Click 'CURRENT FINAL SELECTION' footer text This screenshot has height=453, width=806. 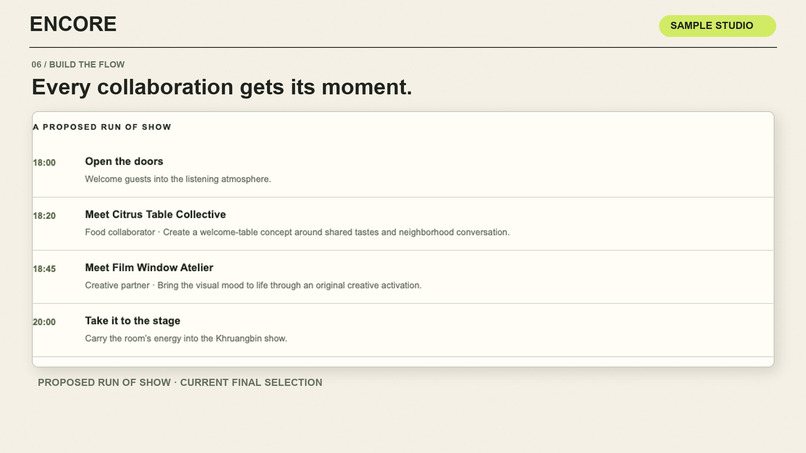tap(251, 383)
